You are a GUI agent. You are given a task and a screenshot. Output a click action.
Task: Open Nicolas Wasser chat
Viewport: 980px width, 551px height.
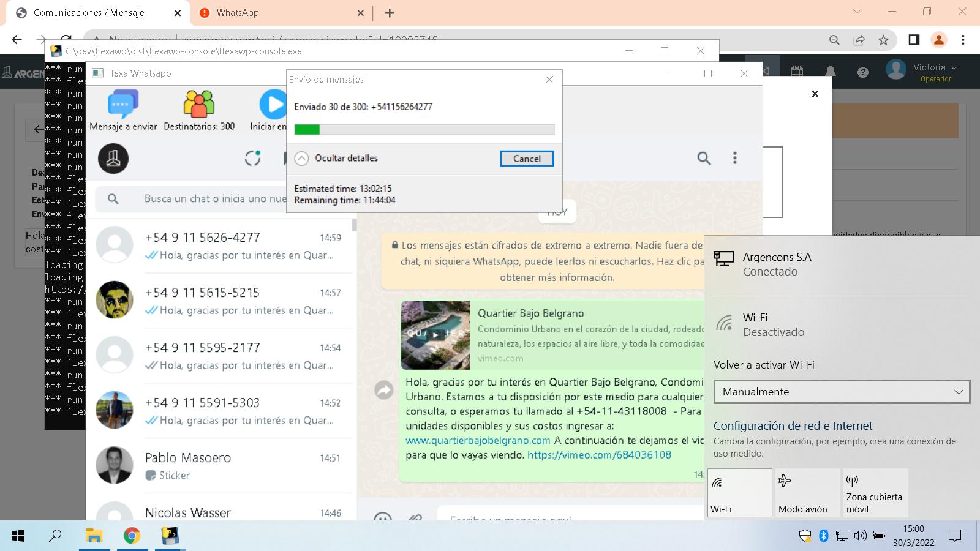[221, 508]
